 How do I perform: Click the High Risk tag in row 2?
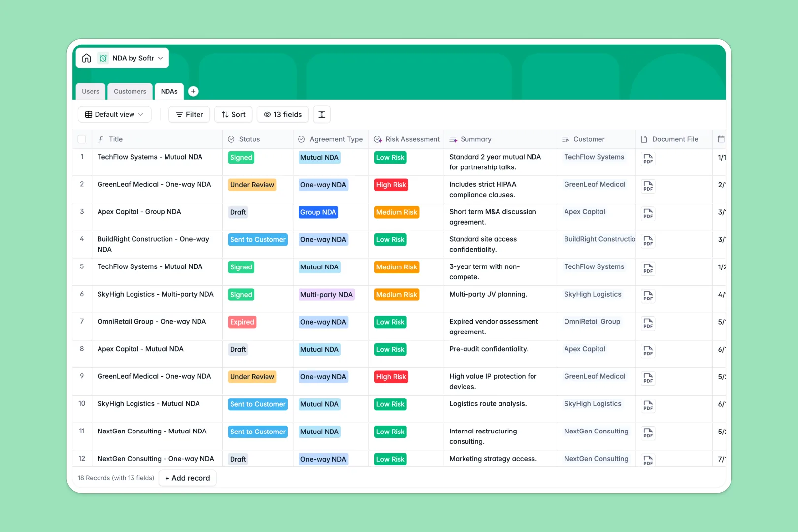click(x=391, y=185)
